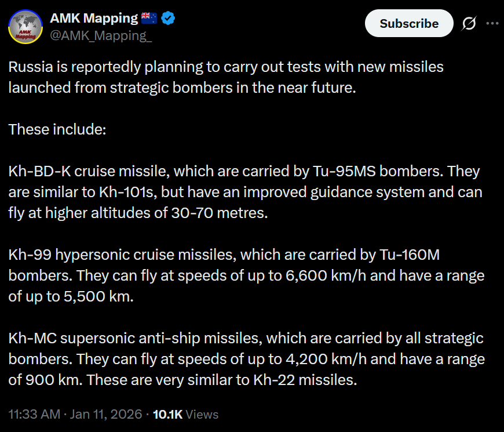Open the AMK Mapping profile avatar

coord(25,27)
